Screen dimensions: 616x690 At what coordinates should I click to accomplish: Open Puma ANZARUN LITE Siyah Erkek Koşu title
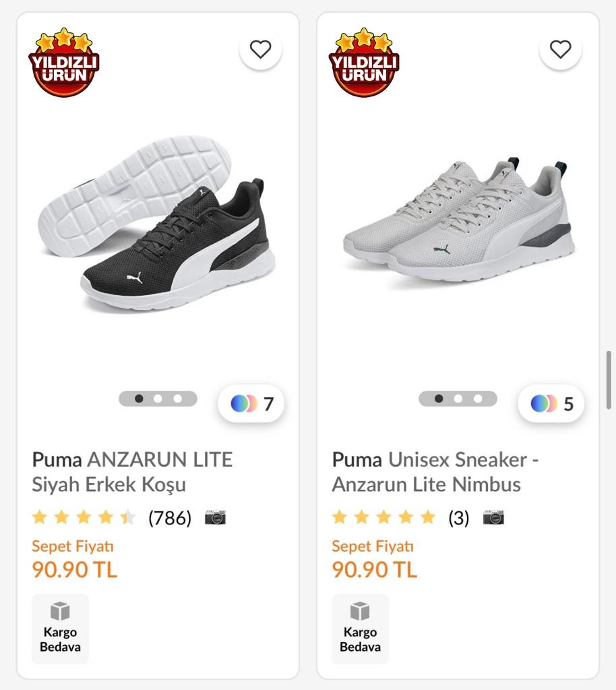pyautogui.click(x=132, y=472)
